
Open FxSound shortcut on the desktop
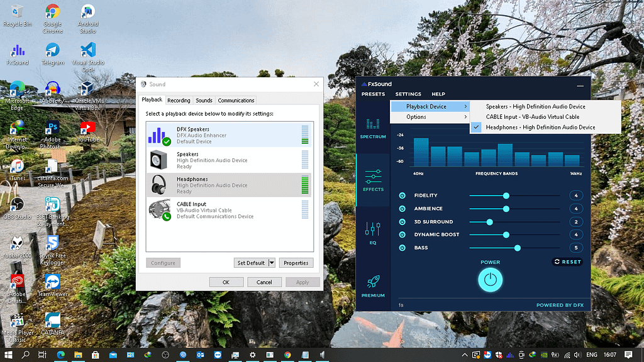tap(17, 55)
